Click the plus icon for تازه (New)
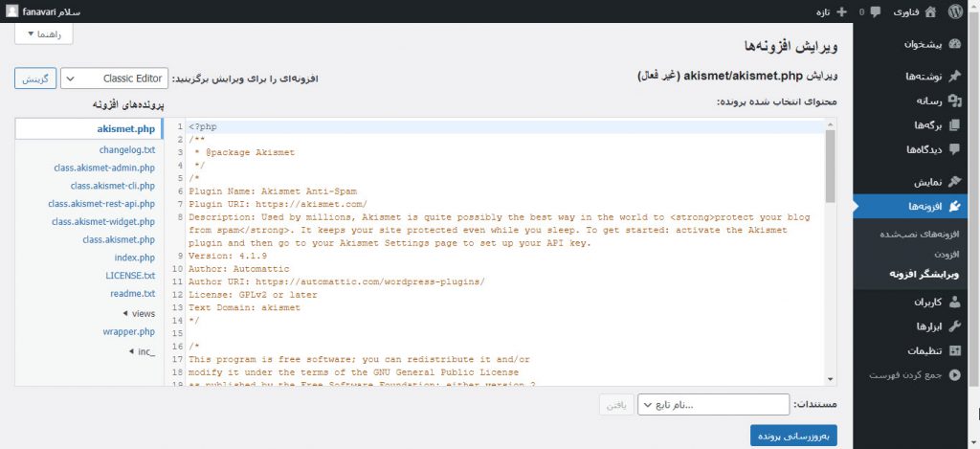The image size is (980, 449). click(841, 11)
